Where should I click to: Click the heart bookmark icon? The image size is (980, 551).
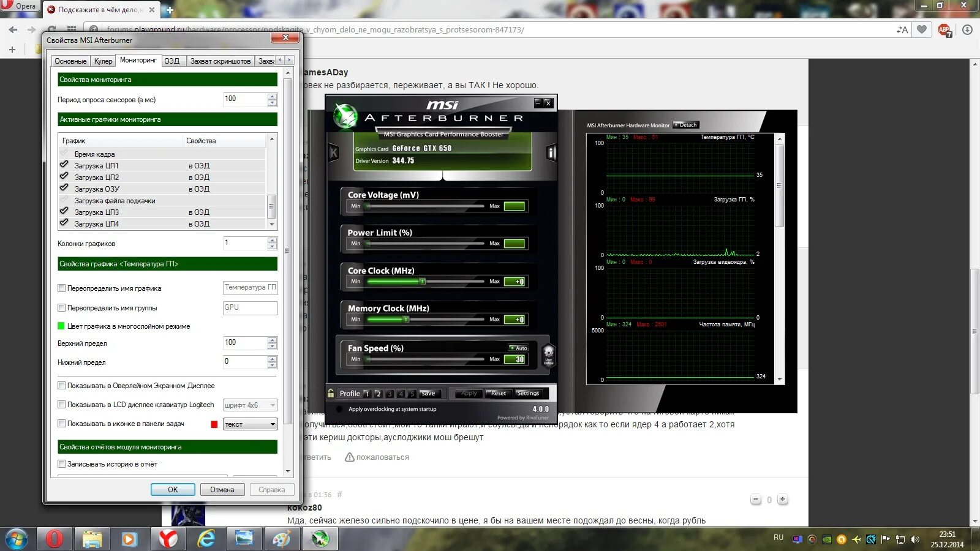pos(922,29)
